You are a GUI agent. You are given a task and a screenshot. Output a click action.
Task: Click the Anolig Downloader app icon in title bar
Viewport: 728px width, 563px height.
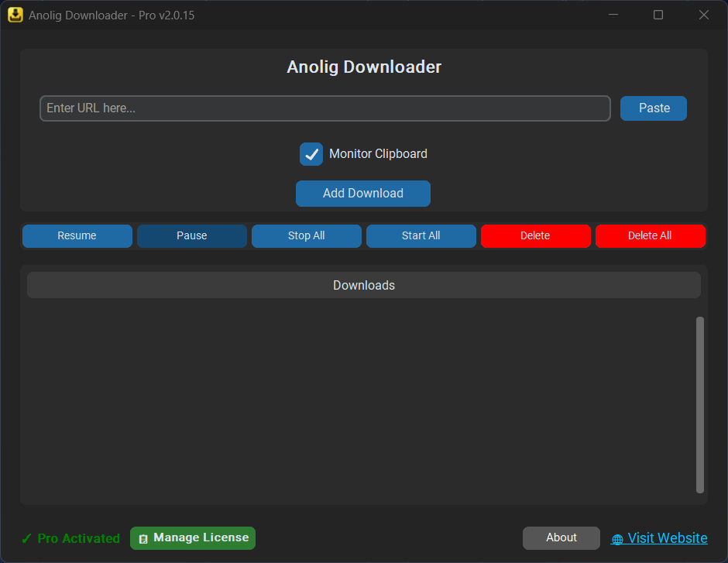pyautogui.click(x=15, y=15)
